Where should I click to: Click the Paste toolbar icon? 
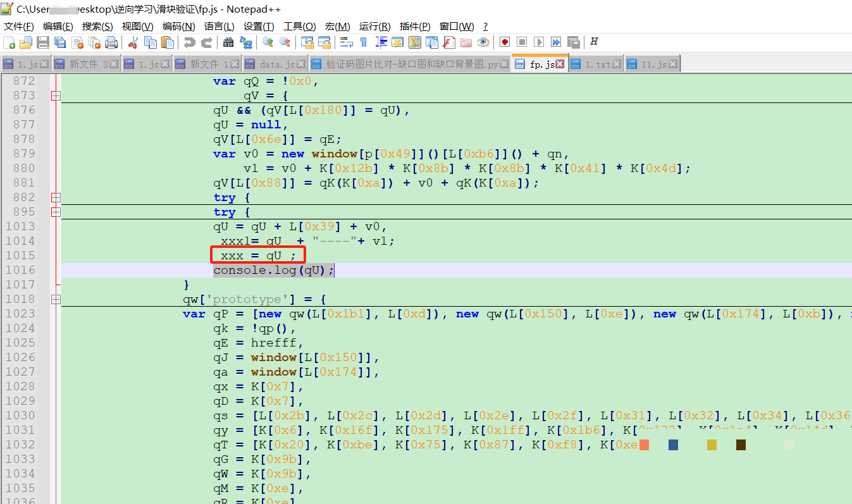tap(167, 42)
